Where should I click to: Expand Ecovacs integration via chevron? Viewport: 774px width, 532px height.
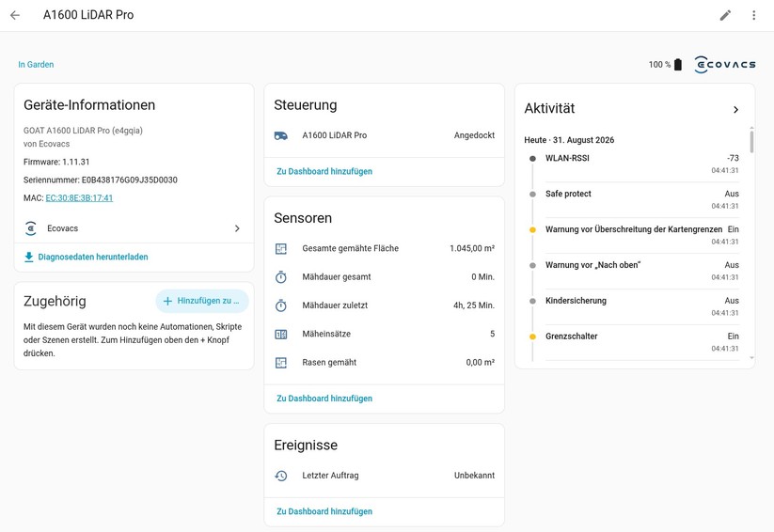(x=237, y=228)
